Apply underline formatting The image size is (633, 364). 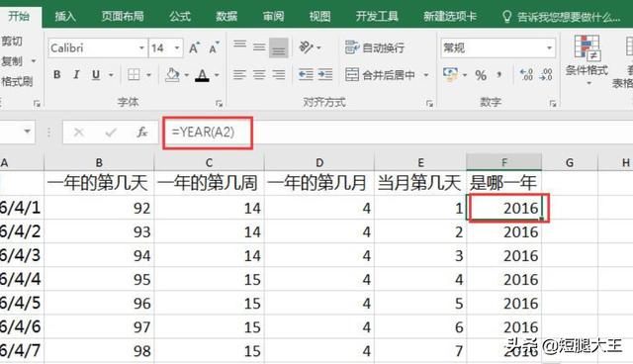96,74
